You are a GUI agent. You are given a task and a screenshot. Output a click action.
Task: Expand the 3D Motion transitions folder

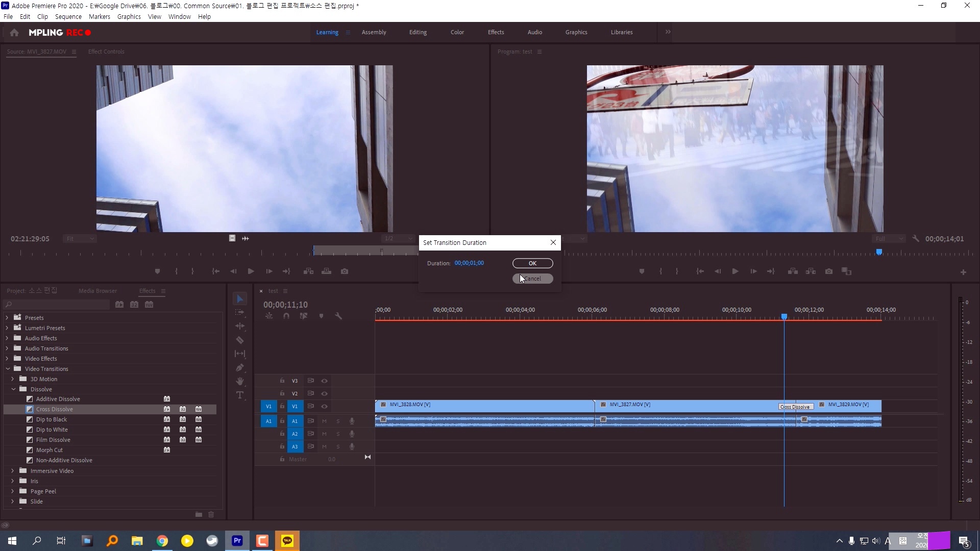tap(13, 379)
